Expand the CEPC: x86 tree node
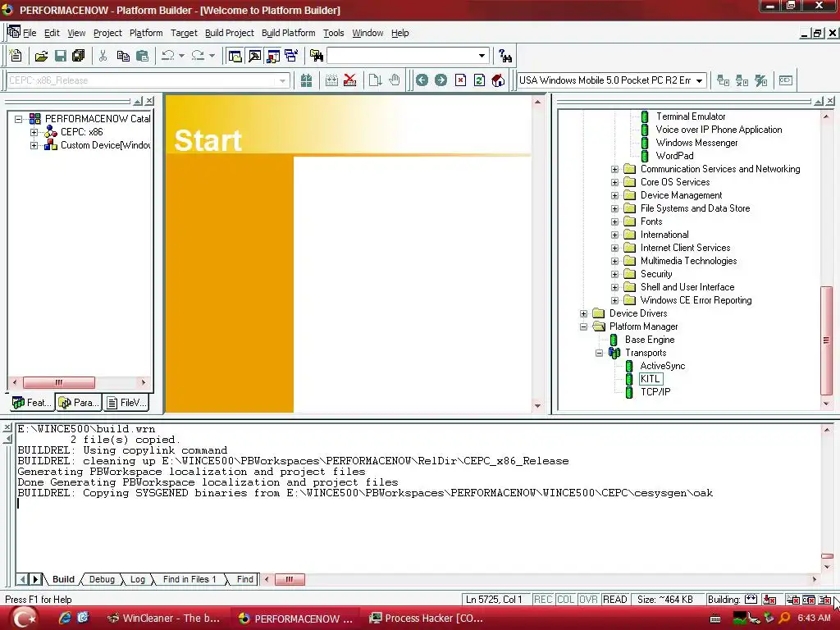The image size is (840, 630). [34, 132]
